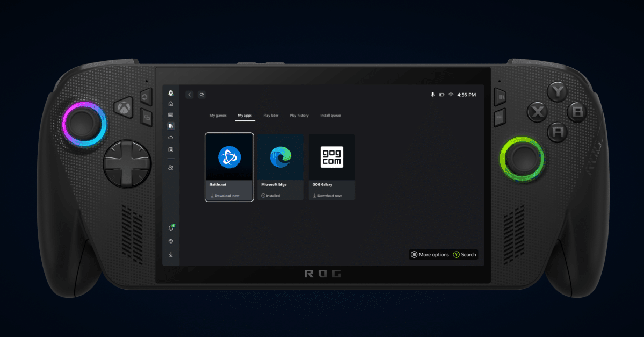Open notifications bell with green badge
644x337 pixels.
[x=170, y=226]
